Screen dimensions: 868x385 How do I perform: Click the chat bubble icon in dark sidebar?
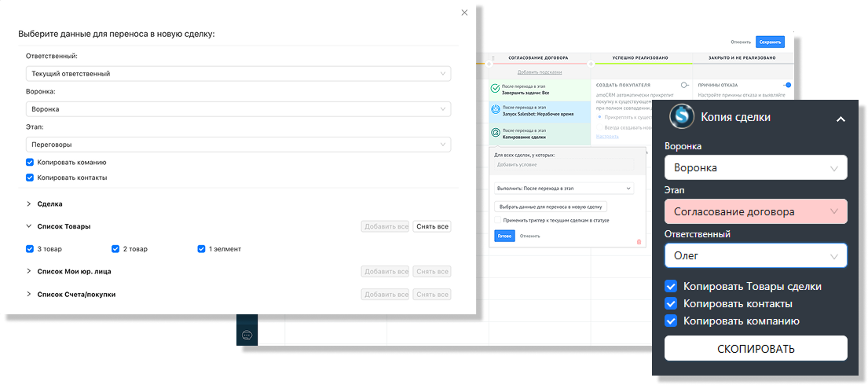(x=247, y=335)
